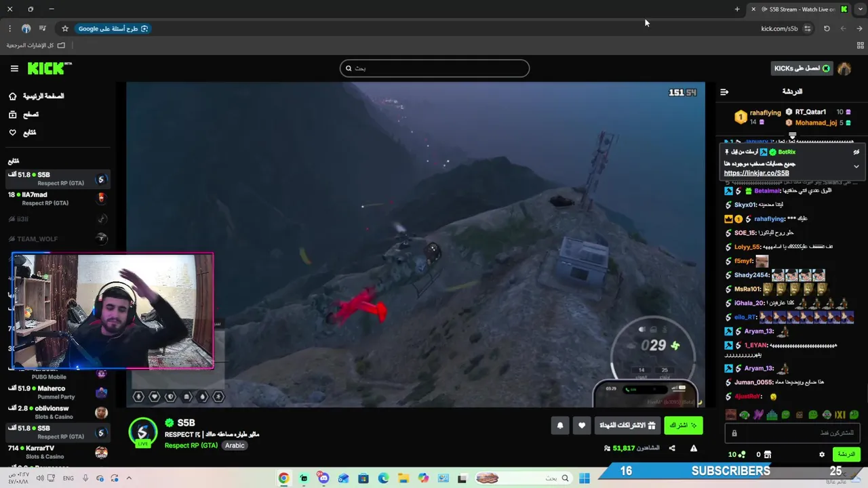This screenshot has height=488, width=868.
Task: Bookmark the page with the star icon
Action: coord(65,28)
